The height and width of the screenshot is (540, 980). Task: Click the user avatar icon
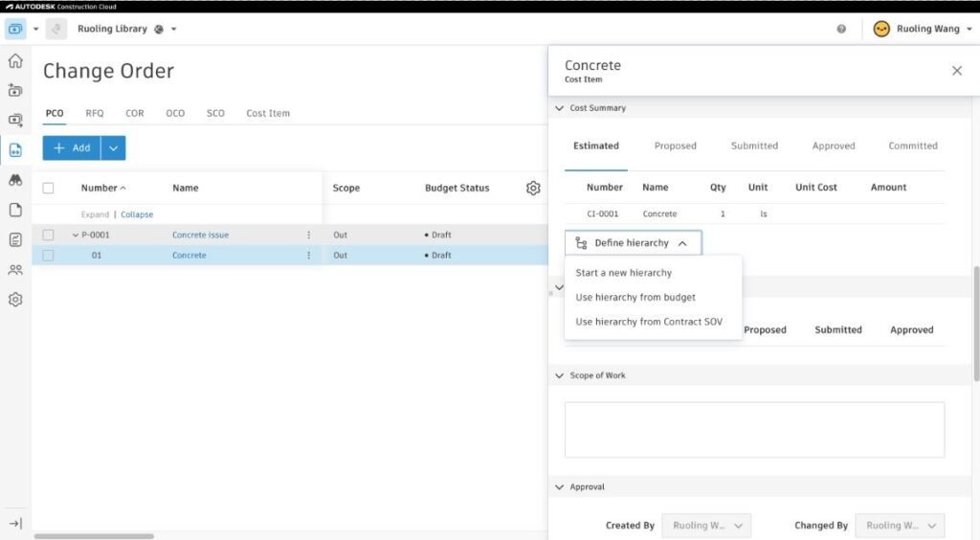881,29
